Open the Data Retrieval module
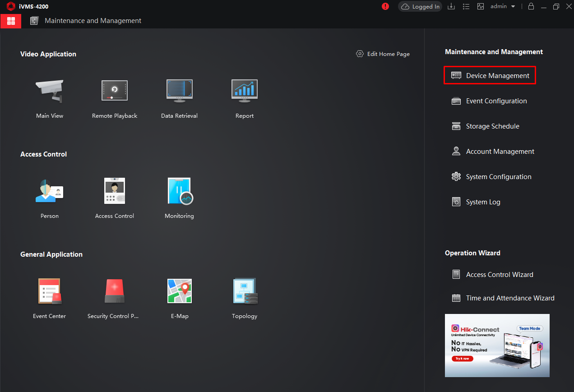Screen dimensions: 574x392 [179, 91]
